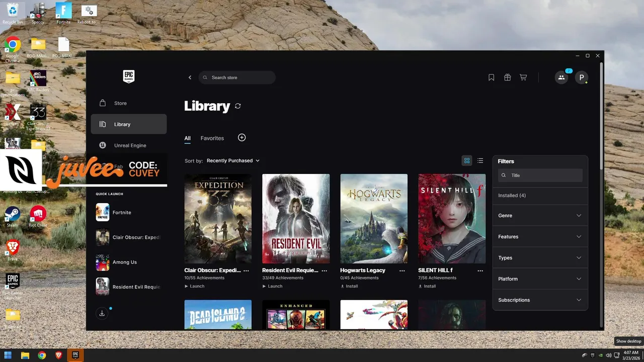This screenshot has height=362, width=644.
Task: Expand the Platform filter
Action: 540,279
